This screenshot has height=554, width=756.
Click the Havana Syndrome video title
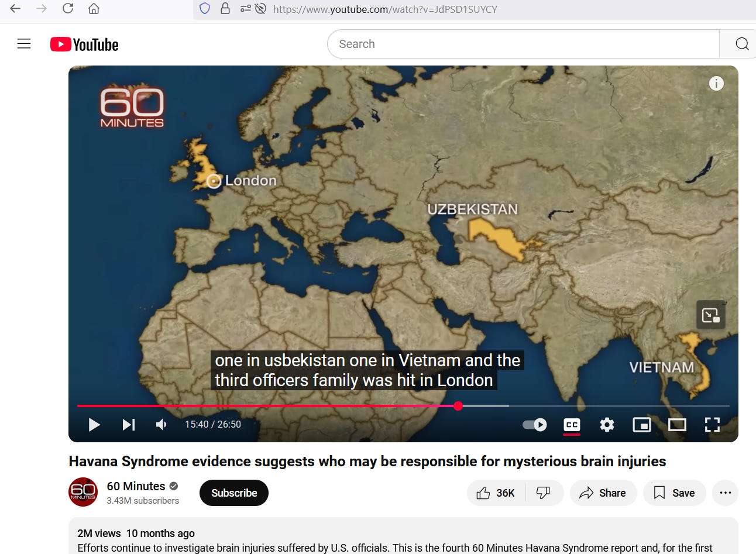click(x=367, y=462)
